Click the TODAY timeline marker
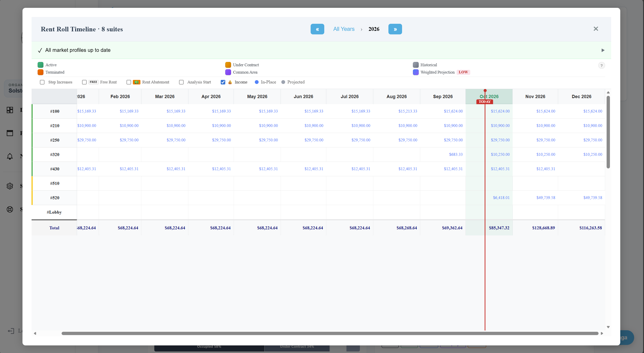644x353 pixels. (485, 102)
